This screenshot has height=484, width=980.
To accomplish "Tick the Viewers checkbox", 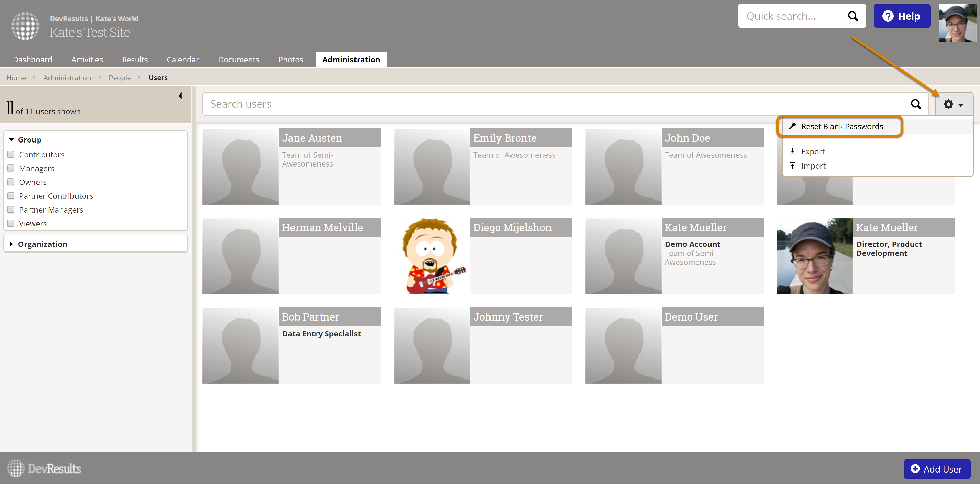I will pos(11,223).
